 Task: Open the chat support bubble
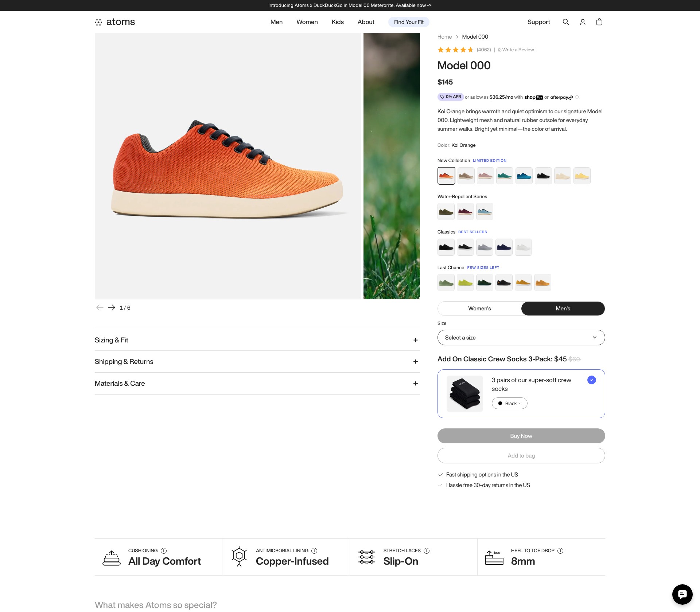[682, 594]
